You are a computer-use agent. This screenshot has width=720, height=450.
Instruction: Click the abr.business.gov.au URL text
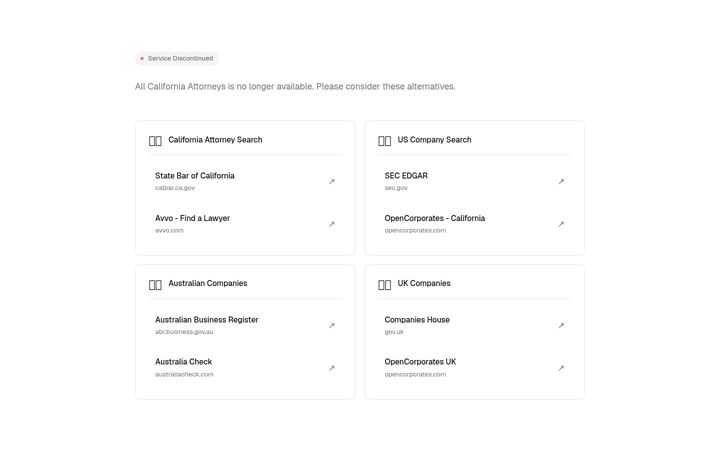pos(184,332)
